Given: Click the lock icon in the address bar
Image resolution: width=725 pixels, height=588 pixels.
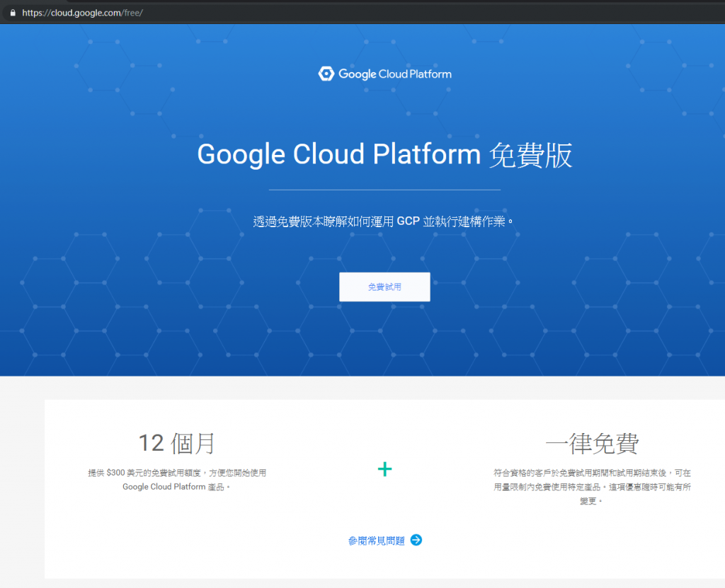Looking at the screenshot, I should pyautogui.click(x=13, y=13).
